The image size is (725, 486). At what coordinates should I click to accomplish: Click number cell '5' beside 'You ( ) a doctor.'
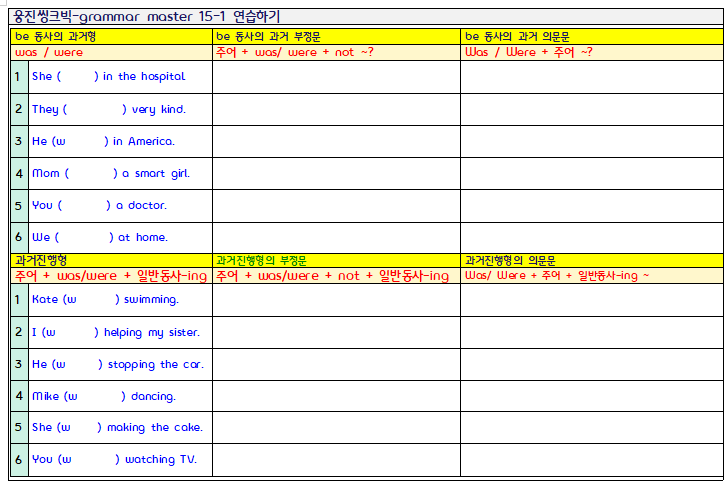19,206
